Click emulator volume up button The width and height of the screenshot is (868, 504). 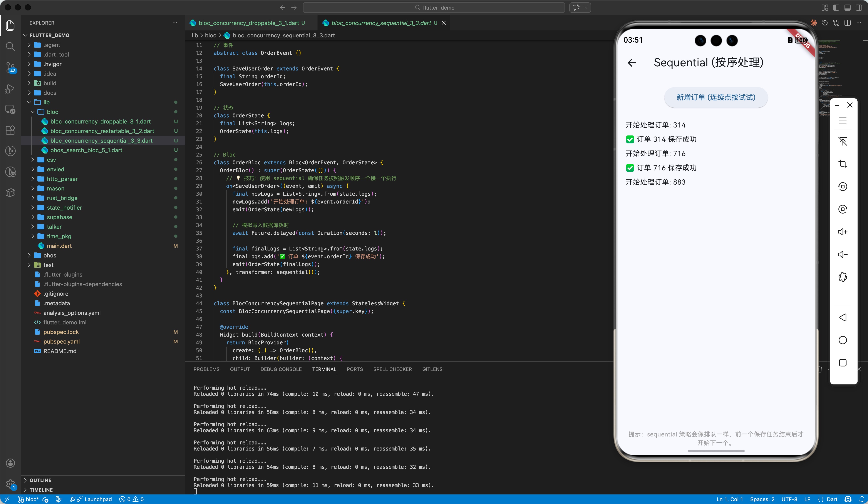point(843,232)
